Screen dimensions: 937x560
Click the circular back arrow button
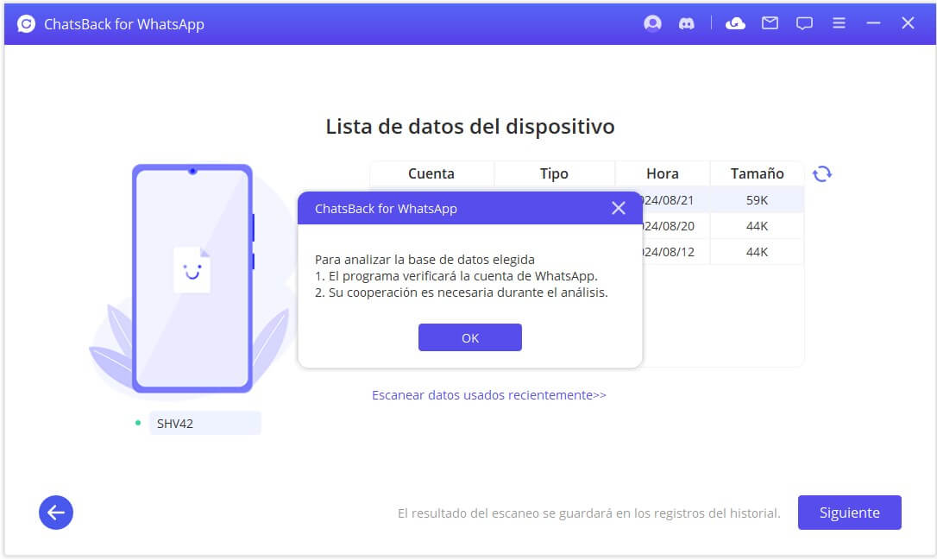pos(55,512)
